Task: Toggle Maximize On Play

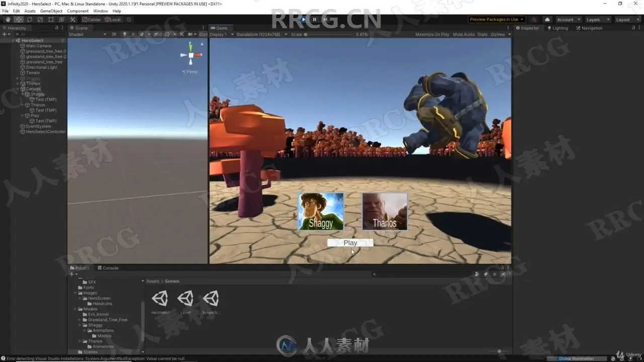Action: 432,34
